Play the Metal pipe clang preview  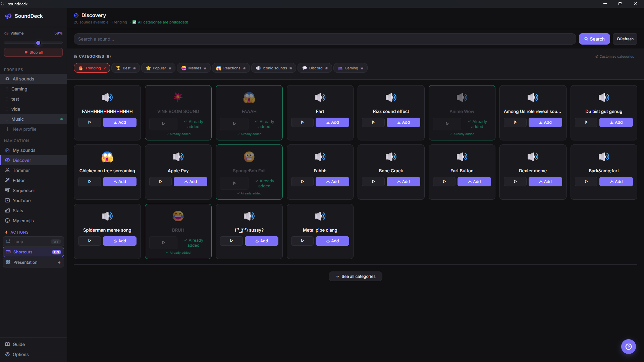302,241
